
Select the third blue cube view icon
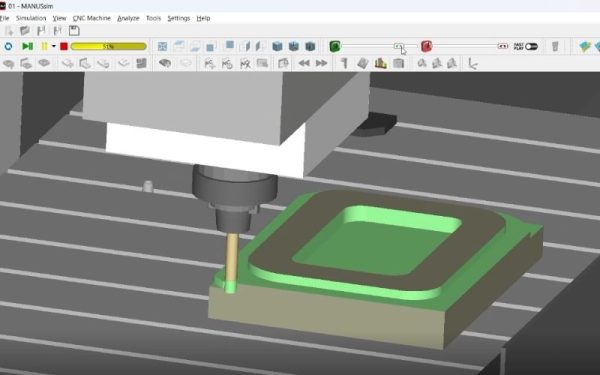(310, 47)
